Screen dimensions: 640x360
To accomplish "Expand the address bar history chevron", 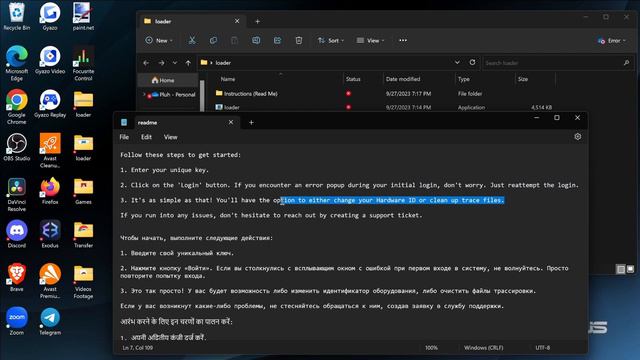I will coord(457,62).
